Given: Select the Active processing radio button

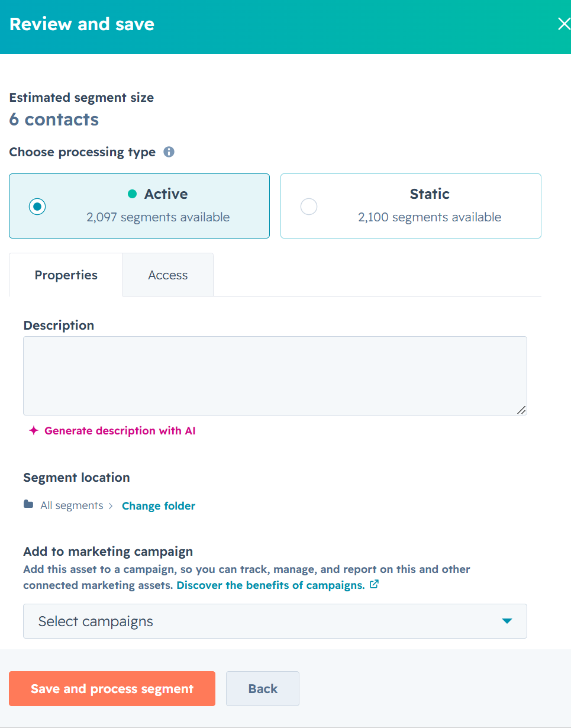Looking at the screenshot, I should pos(37,207).
